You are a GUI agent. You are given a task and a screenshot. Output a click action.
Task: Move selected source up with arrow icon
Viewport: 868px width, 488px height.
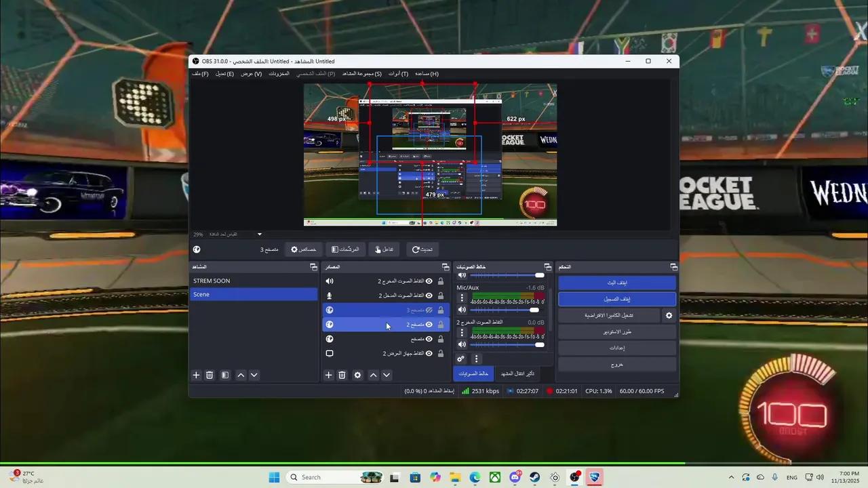(373, 375)
